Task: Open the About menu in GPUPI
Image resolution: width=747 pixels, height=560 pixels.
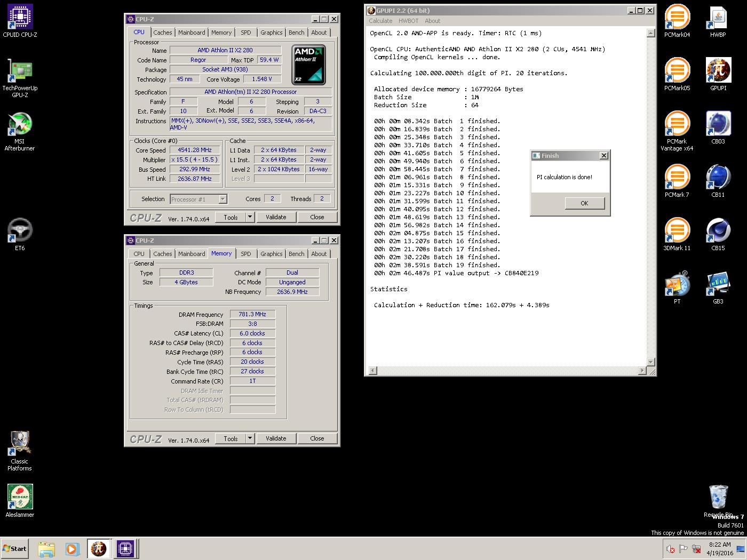Action: tap(433, 21)
